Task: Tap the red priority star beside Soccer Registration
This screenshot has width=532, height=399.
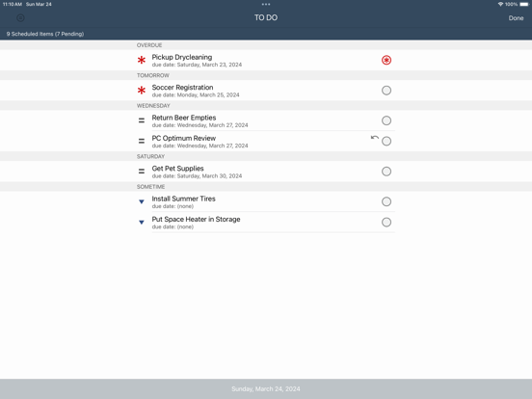Action: pyautogui.click(x=142, y=91)
